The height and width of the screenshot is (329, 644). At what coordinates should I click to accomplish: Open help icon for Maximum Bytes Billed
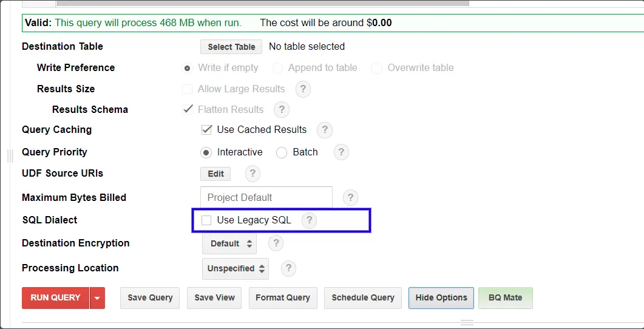point(350,197)
